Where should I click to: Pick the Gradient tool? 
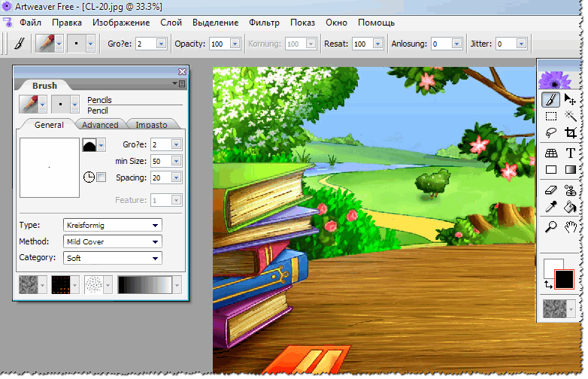[x=570, y=170]
